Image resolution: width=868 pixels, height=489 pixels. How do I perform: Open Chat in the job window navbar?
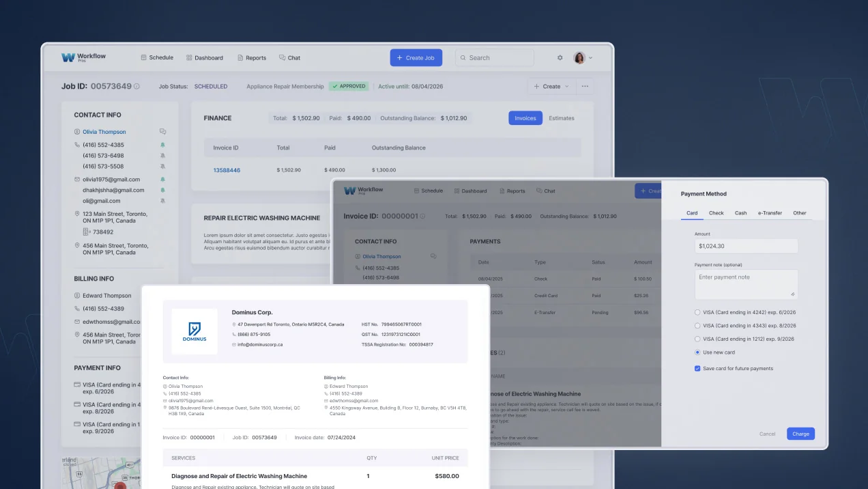(290, 58)
